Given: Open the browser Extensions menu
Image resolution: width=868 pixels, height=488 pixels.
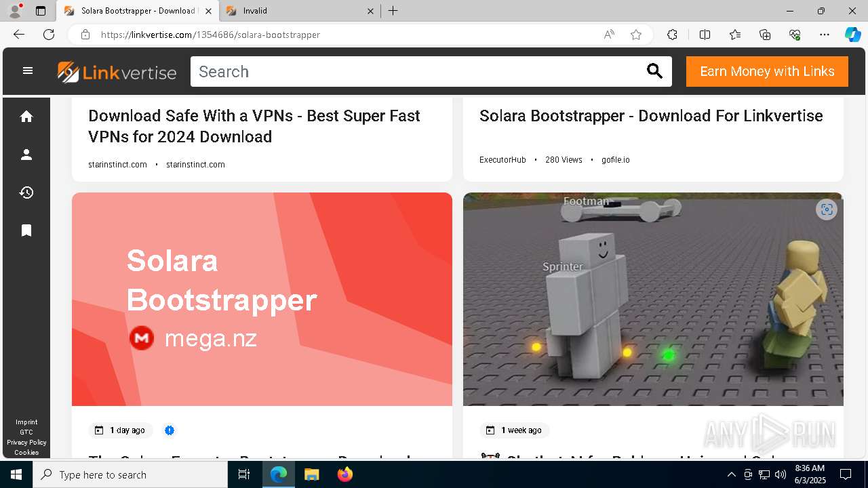Looking at the screenshot, I should pyautogui.click(x=672, y=35).
